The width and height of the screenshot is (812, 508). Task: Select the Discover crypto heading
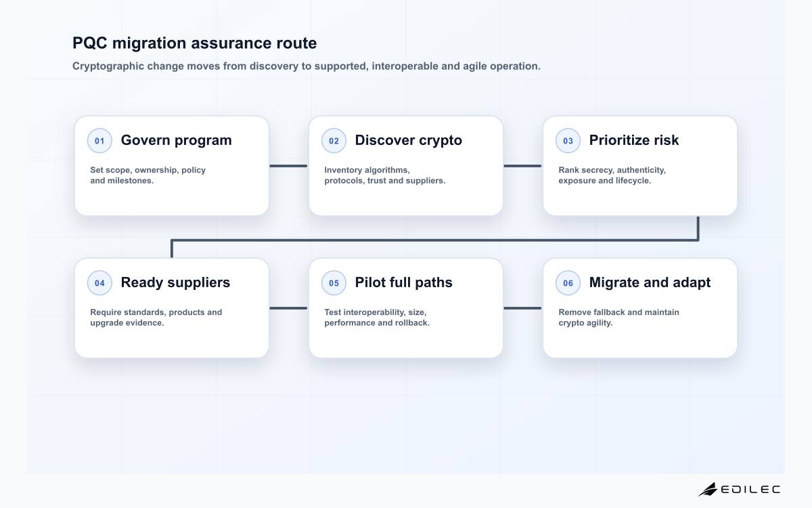point(409,140)
